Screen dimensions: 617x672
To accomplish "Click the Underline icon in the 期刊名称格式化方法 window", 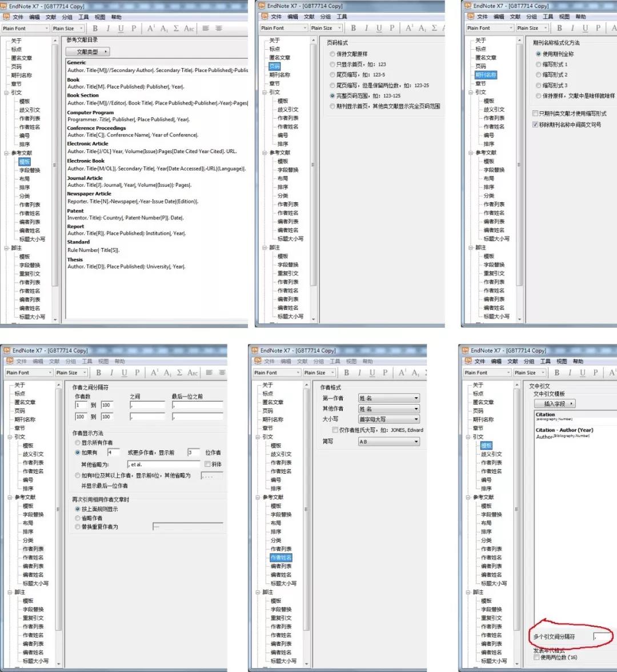I will pos(585,28).
